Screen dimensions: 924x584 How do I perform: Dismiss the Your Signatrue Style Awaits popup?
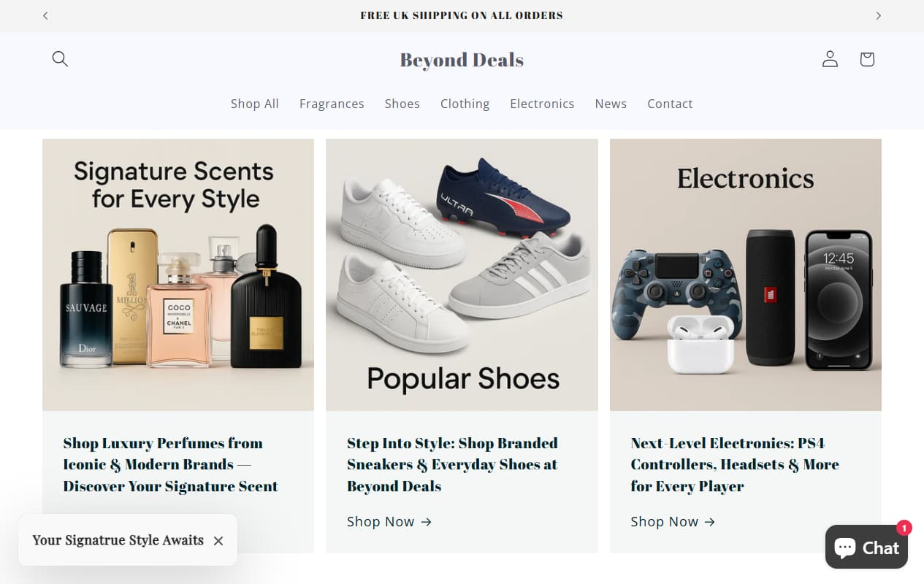click(x=218, y=541)
